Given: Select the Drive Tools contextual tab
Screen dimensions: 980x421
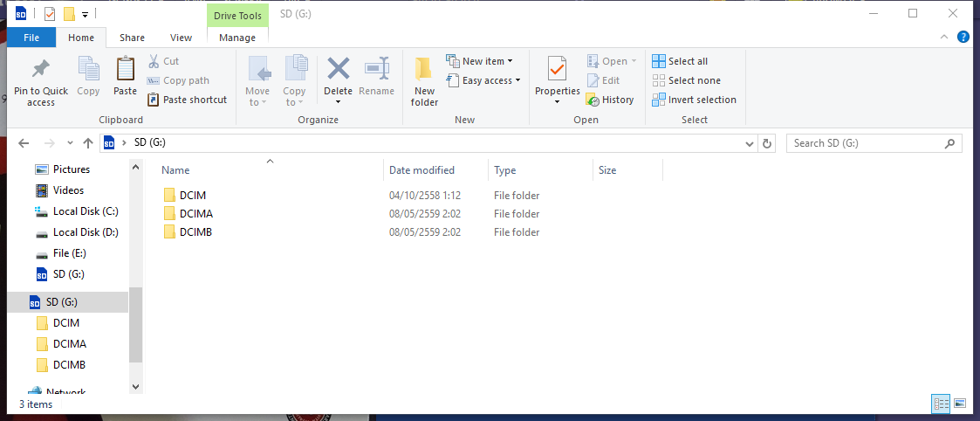Looking at the screenshot, I should 237,16.
